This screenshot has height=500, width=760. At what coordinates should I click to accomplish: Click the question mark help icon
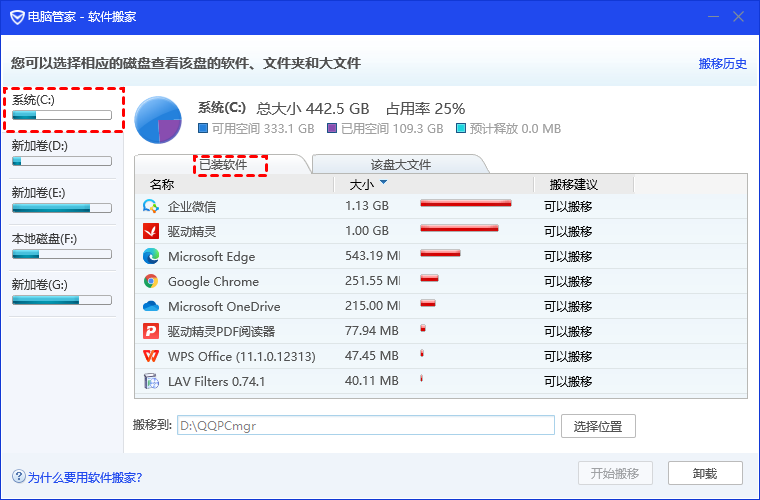(x=18, y=476)
